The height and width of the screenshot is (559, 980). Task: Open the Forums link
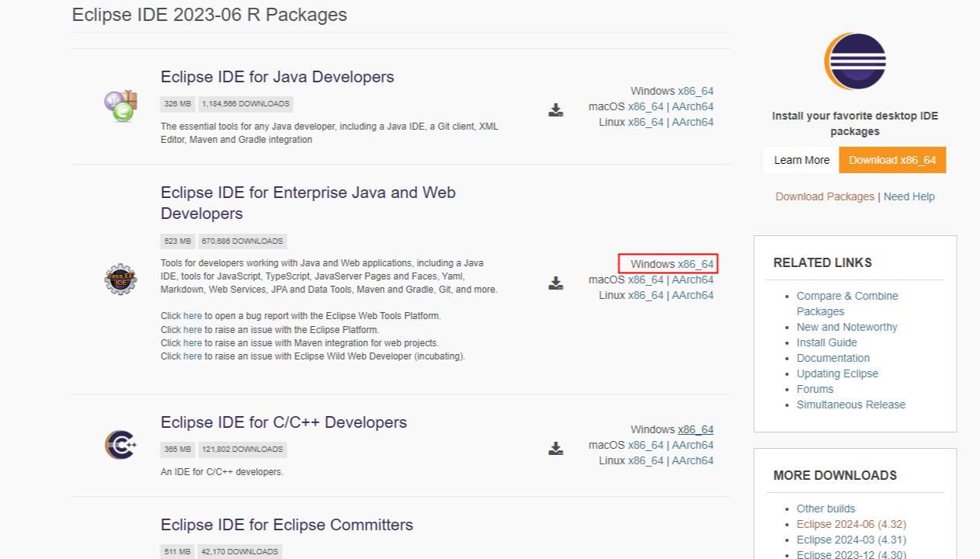tap(815, 389)
